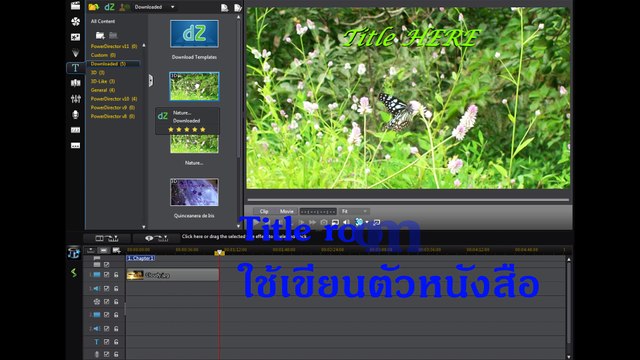Select the 3D-Like (3) tag
Image resolution: width=640 pixels, height=360 pixels.
click(102, 81)
